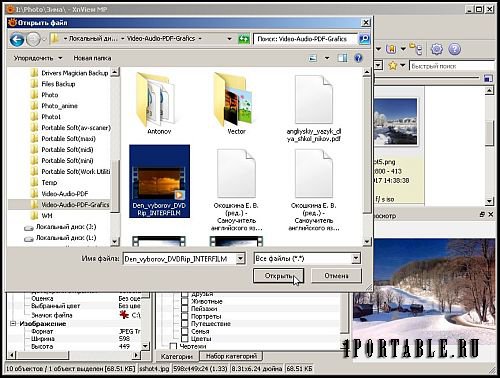Screen dimensions: 500x378
Task: Switch to the Набор категорий tab
Action: tap(231, 356)
